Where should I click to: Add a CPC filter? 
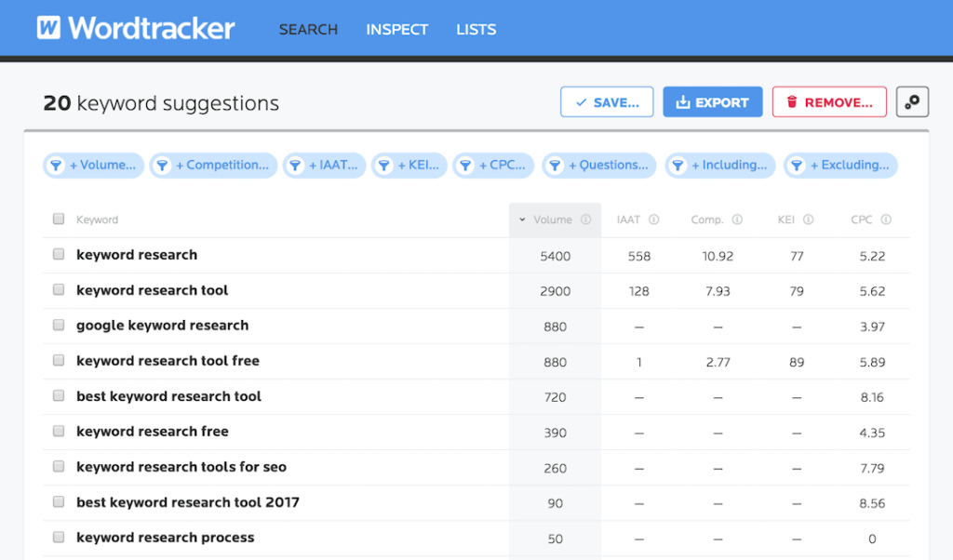click(493, 166)
